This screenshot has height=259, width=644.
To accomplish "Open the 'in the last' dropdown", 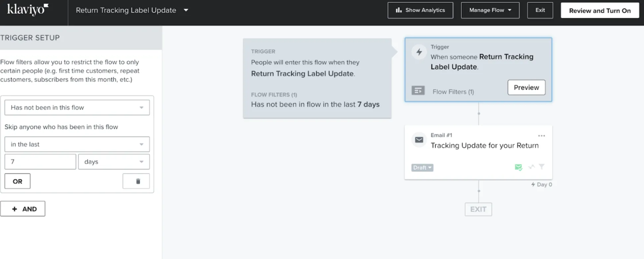I will click(x=77, y=144).
